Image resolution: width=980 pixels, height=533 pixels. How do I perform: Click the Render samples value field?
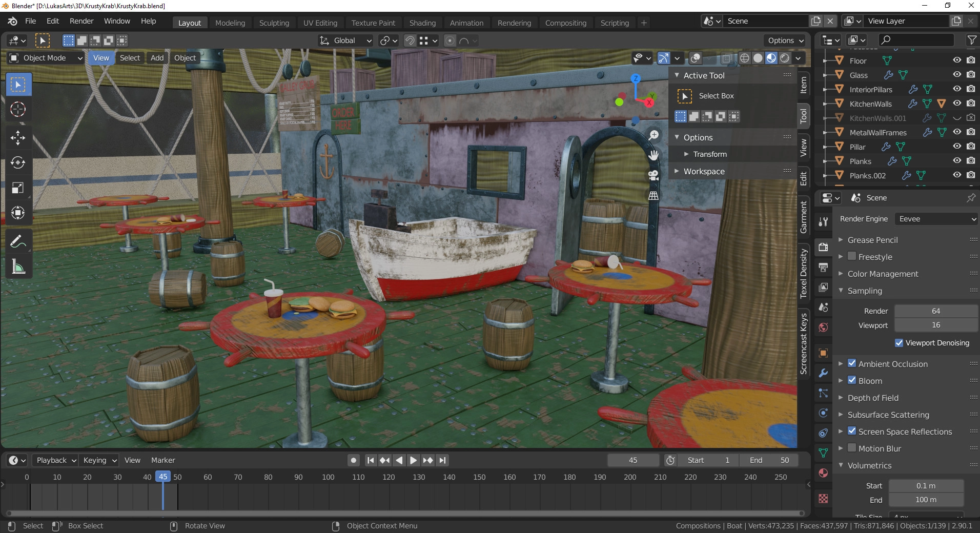point(935,311)
